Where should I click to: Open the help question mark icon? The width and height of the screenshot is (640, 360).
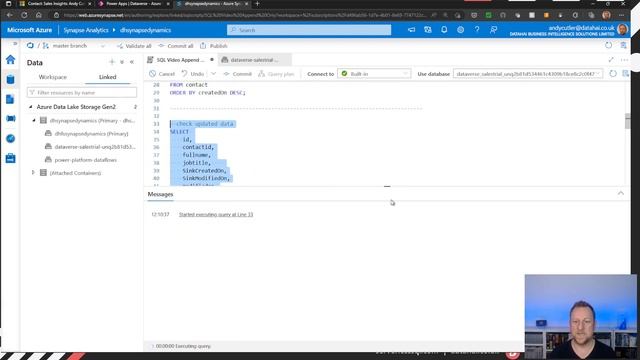[x=477, y=30]
